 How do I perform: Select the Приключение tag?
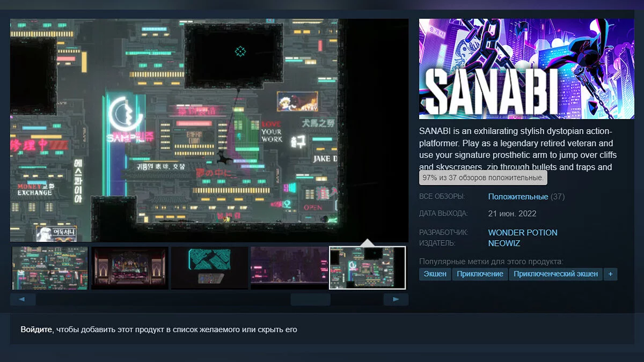point(480,274)
